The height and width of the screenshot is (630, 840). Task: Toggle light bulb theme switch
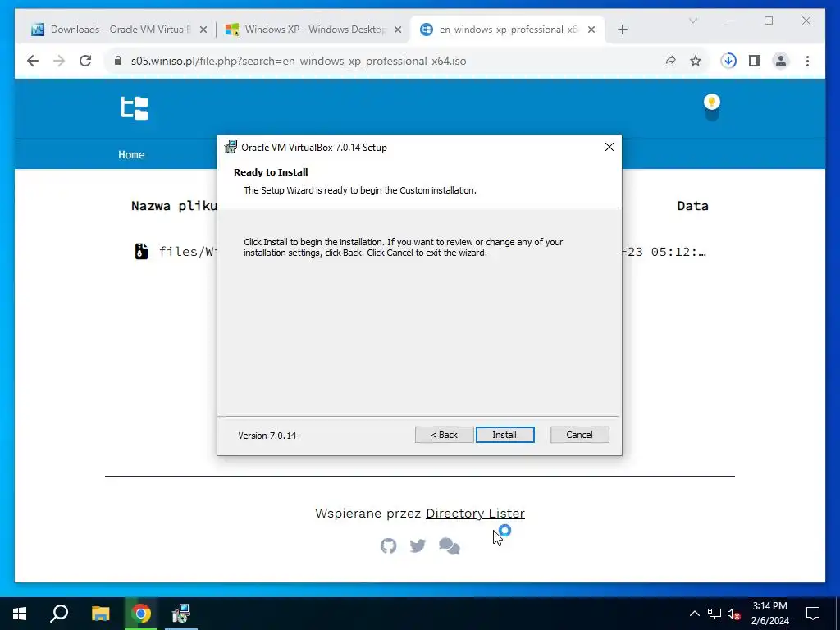click(711, 107)
